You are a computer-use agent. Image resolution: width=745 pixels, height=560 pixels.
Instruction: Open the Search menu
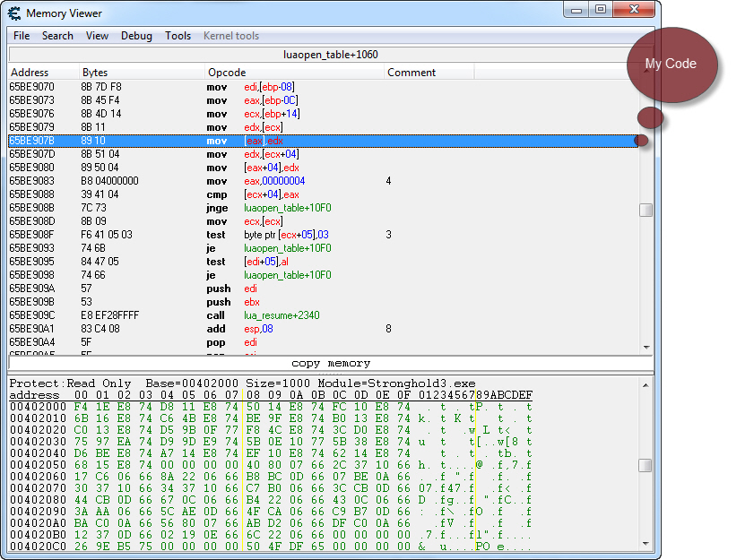point(57,36)
